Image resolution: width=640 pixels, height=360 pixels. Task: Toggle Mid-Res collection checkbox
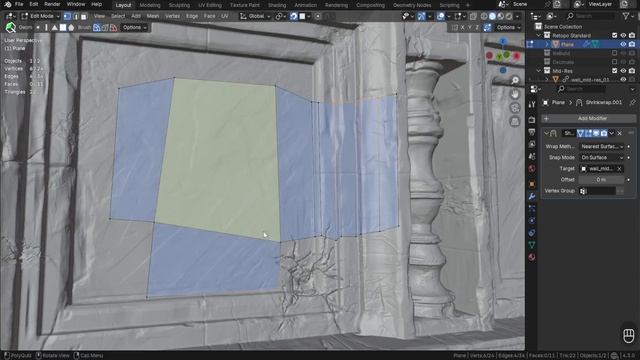(614, 71)
